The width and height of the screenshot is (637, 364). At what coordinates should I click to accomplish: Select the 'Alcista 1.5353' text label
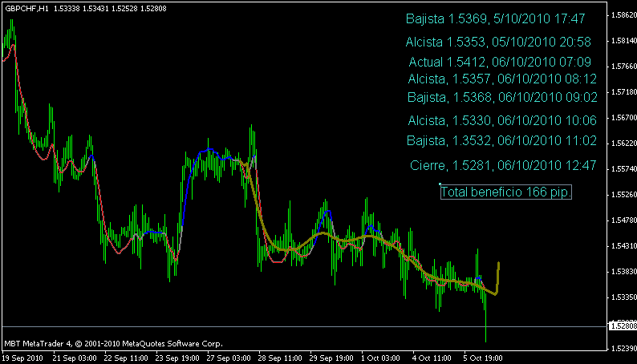pos(499,42)
